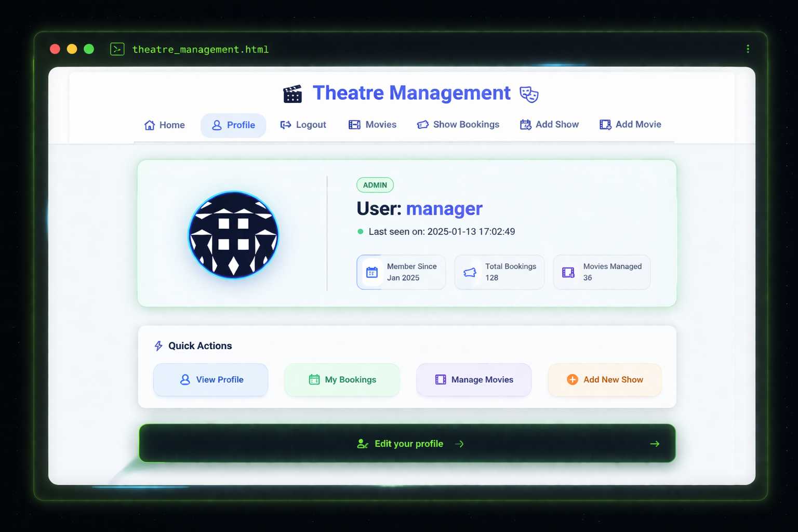Click the Movies film-reel icon in navigation
Viewport: 798px width, 532px height.
pos(354,124)
